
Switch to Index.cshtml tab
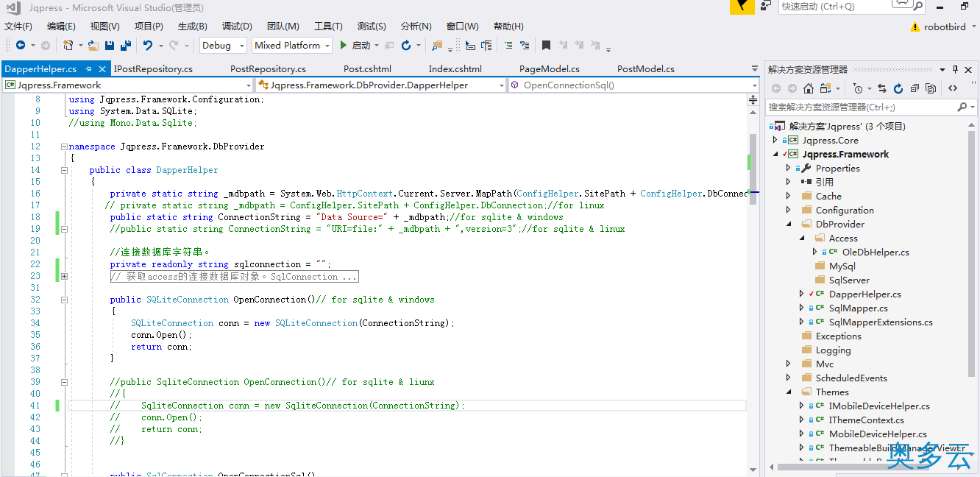(x=455, y=69)
